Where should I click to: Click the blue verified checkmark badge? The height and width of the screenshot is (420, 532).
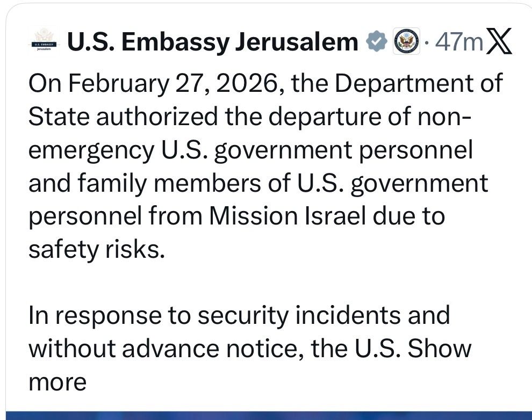(376, 42)
